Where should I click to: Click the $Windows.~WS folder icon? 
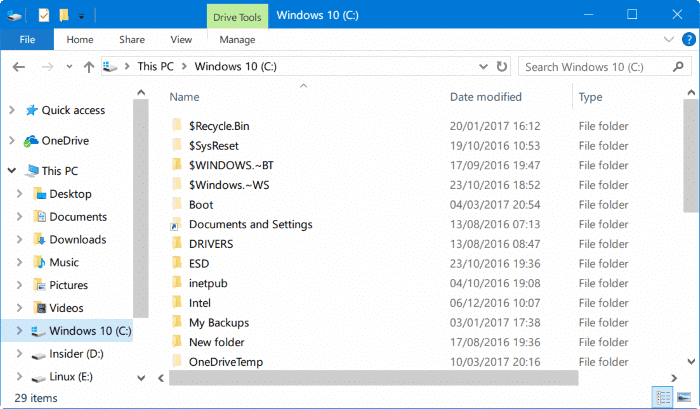(x=177, y=184)
